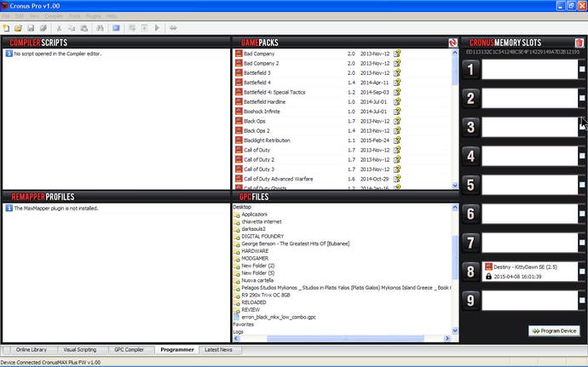The height and width of the screenshot is (367, 588).
Task: Tick the checkbox for memory slot 4
Action: click(x=582, y=156)
